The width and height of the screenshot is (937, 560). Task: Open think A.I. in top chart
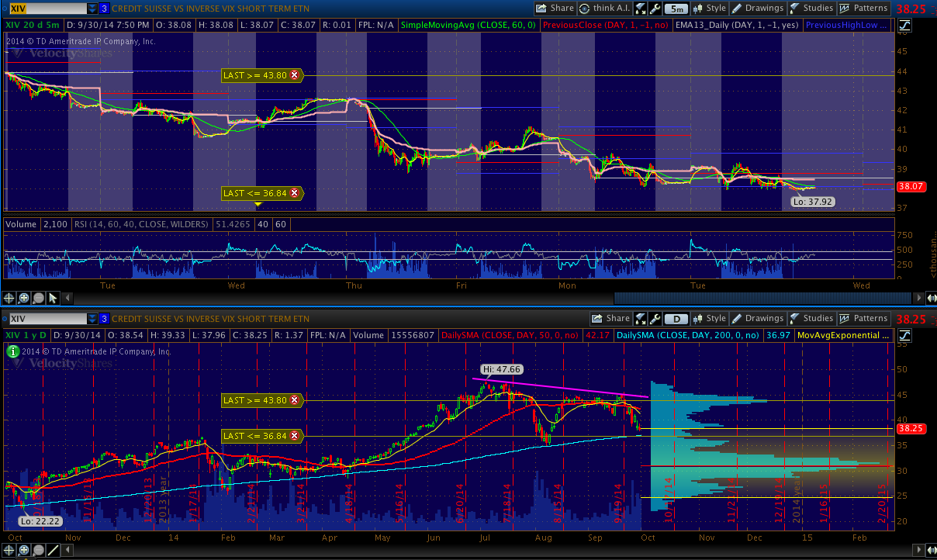pos(607,9)
